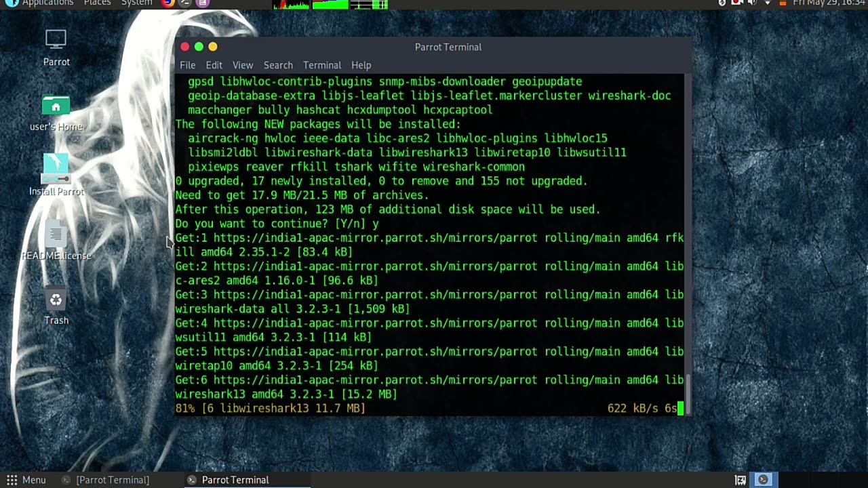This screenshot has height=488, width=868.
Task: Click the 'Do you want to continue? [Y/n] y' line
Action: click(x=277, y=224)
